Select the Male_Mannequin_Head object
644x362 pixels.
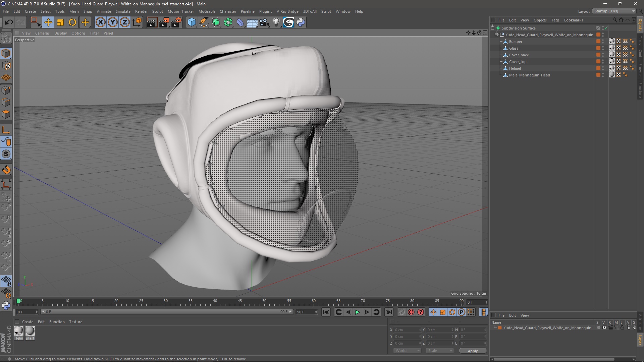point(529,75)
